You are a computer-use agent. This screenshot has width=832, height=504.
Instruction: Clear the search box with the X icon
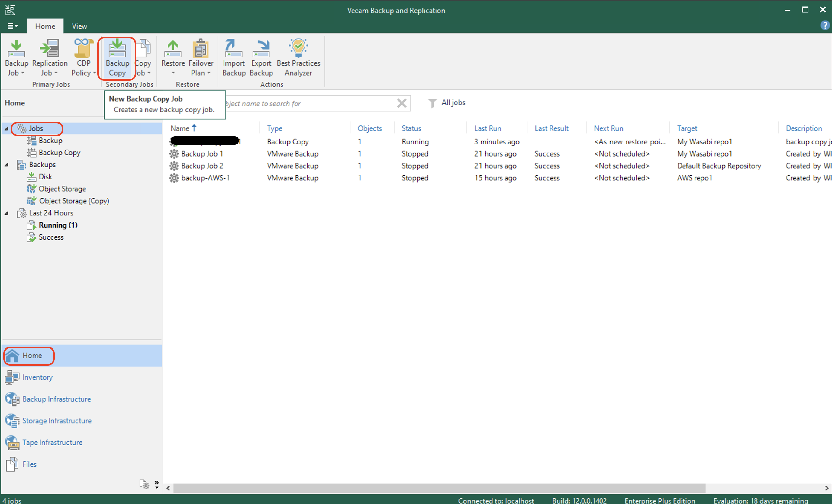tap(401, 103)
